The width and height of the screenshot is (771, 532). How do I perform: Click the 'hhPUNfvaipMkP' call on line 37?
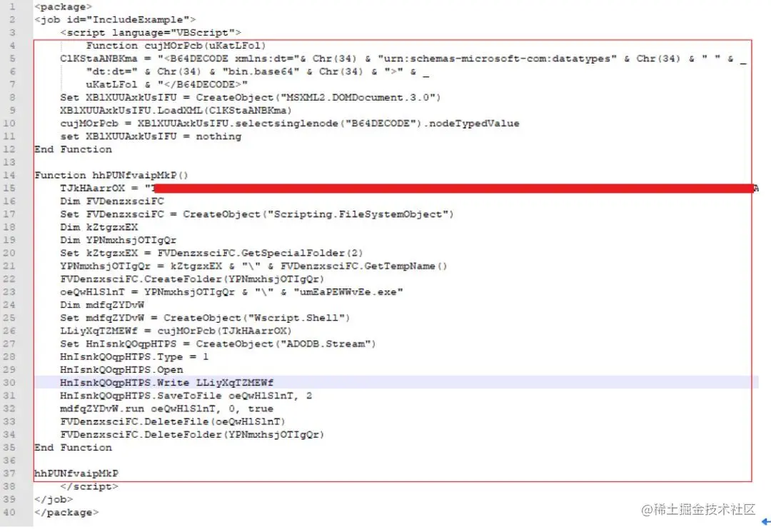(76, 473)
